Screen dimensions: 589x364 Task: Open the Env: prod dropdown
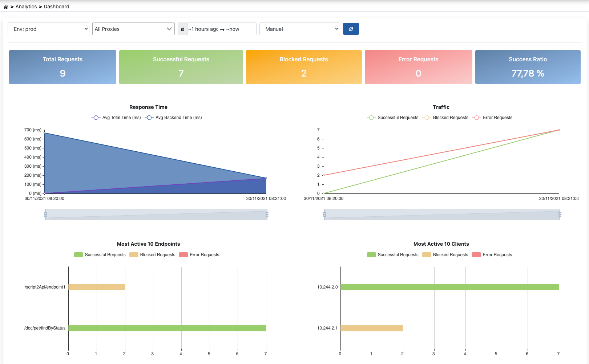click(48, 29)
